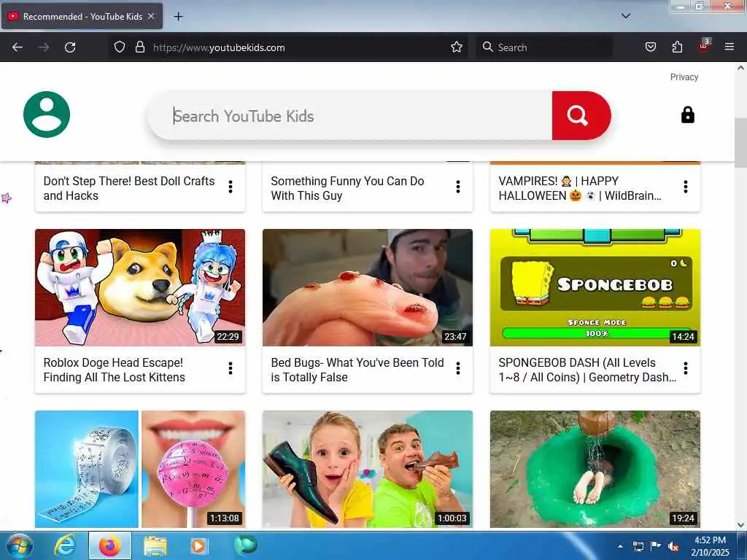Play bed bug finger thumbnail 23:47
Screen dimensions: 747x560
(x=368, y=287)
